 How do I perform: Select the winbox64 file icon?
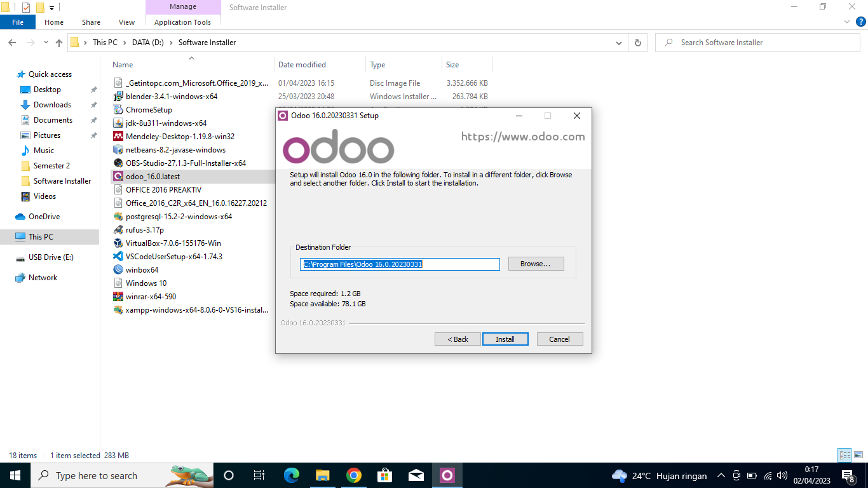pyautogui.click(x=118, y=270)
